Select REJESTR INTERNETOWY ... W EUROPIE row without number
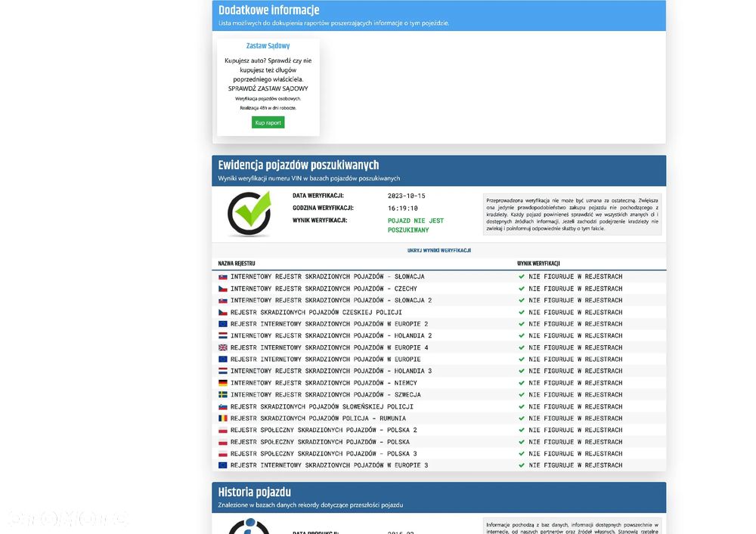Image resolution: width=756 pixels, height=534 pixels. tap(325, 360)
